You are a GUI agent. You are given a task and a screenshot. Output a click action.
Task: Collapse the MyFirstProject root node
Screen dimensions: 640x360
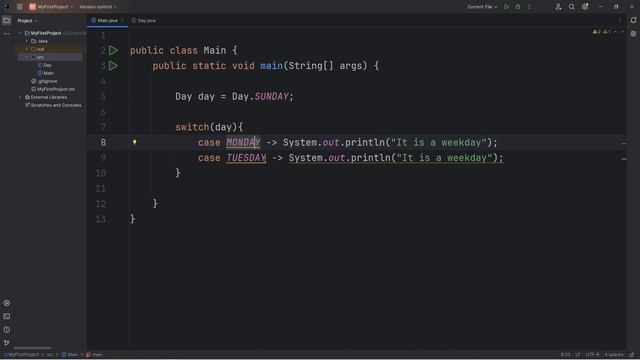(x=20, y=33)
